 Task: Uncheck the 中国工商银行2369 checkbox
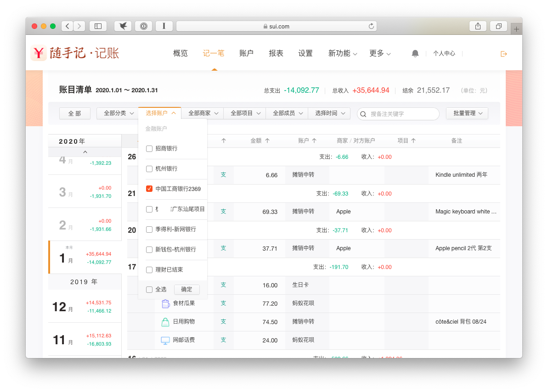pyautogui.click(x=149, y=189)
